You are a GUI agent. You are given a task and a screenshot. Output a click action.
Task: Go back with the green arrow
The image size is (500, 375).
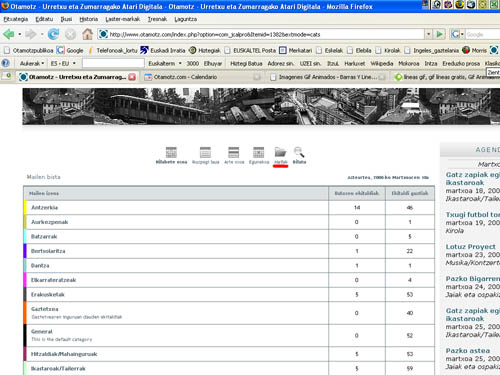8,34
